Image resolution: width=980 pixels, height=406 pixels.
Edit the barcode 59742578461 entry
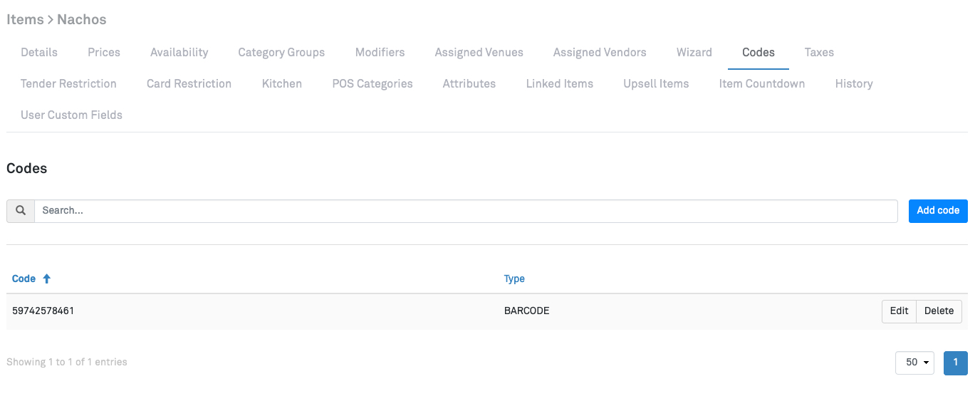(899, 311)
